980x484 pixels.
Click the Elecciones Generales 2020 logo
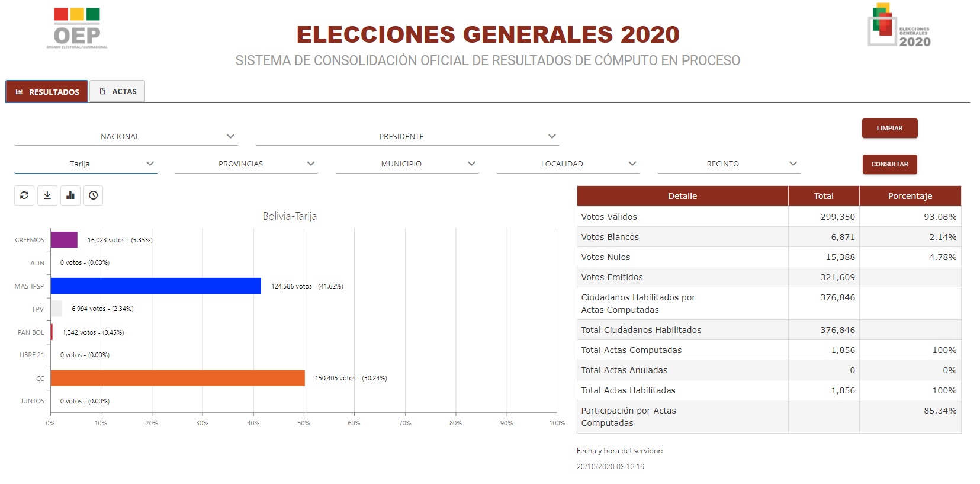(899, 26)
